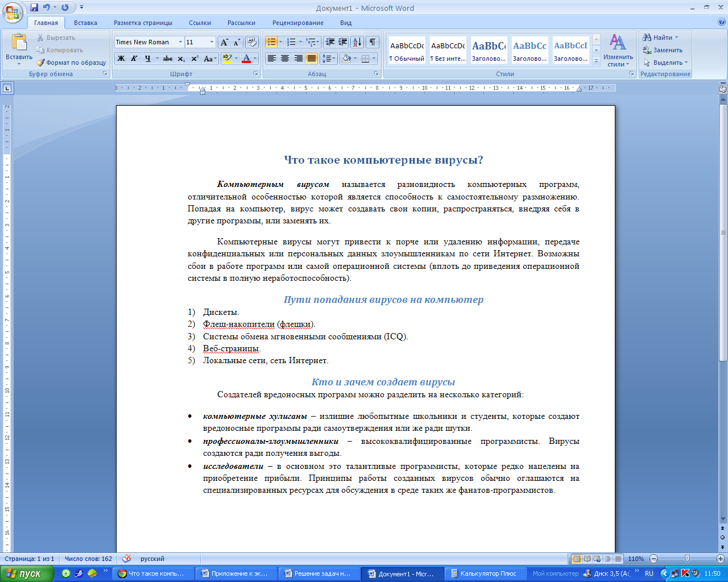The image size is (728, 582).
Task: Click the spelling check status icon
Action: tap(127, 559)
